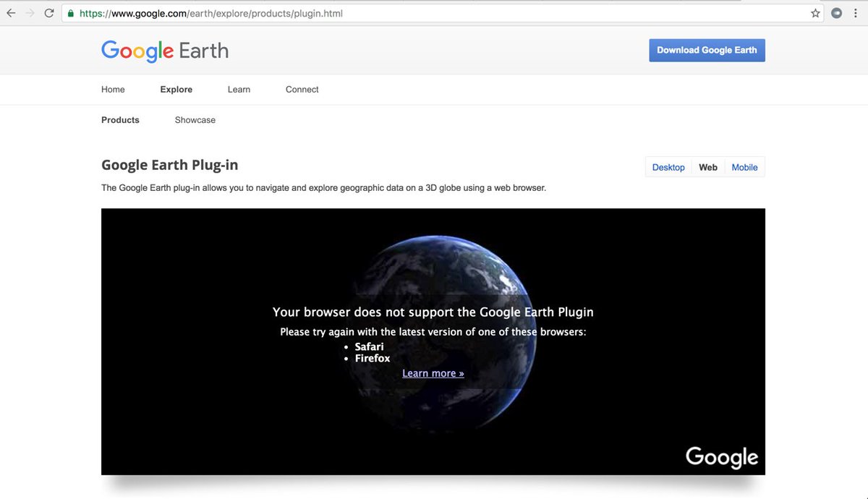868x499 pixels.
Task: Select the Products sub-navigation item
Action: point(120,120)
